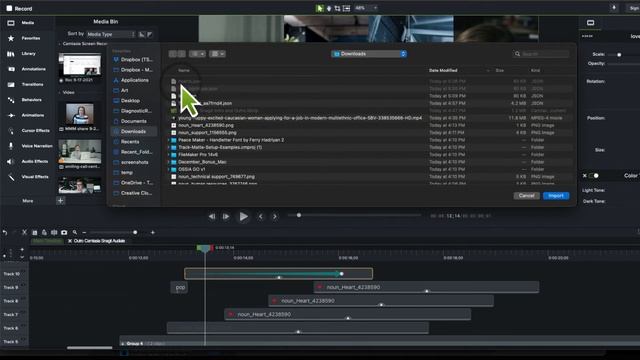Click the Cancel button in the dialog
The image size is (640, 360).
point(527,196)
